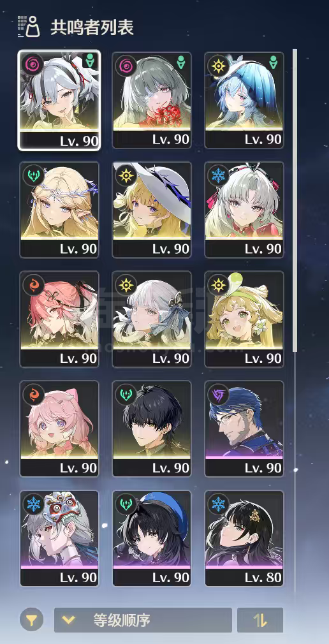Click the resonator list icon beside 共鸣者列表
329x644 pixels.
point(29,26)
